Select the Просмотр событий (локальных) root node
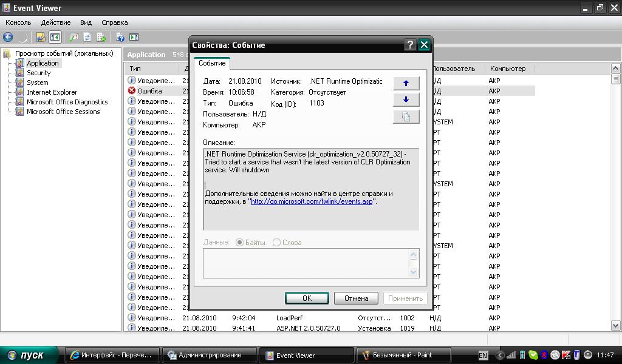This screenshot has width=622, height=364. tap(64, 53)
